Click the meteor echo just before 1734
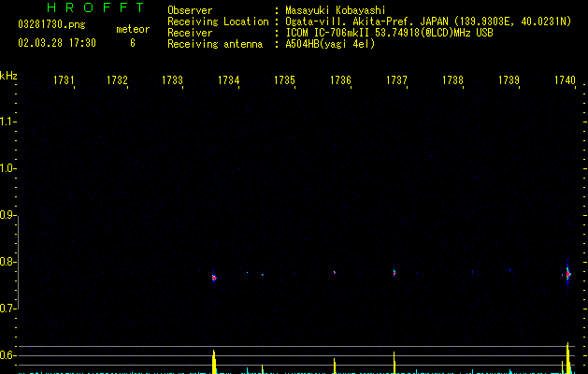This screenshot has width=588, height=374. point(214,278)
